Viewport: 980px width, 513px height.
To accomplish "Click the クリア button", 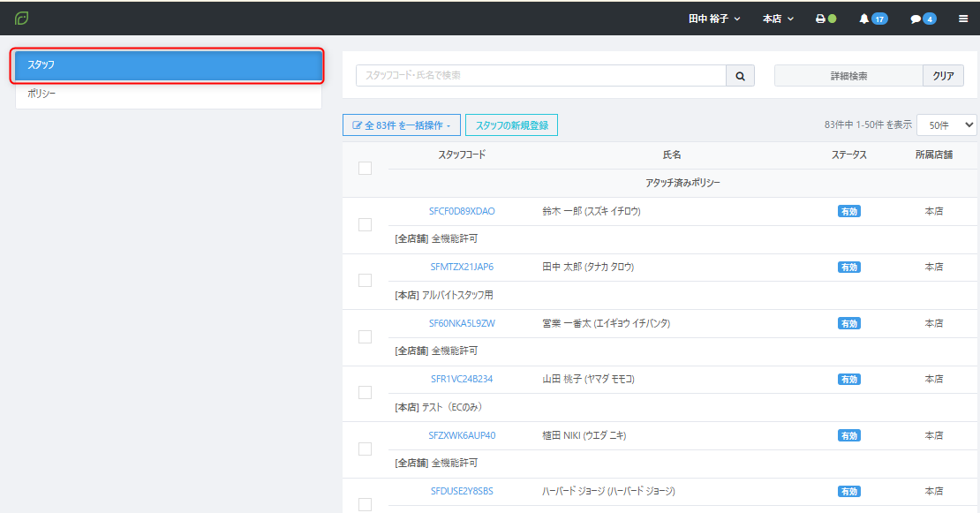I will [943, 76].
